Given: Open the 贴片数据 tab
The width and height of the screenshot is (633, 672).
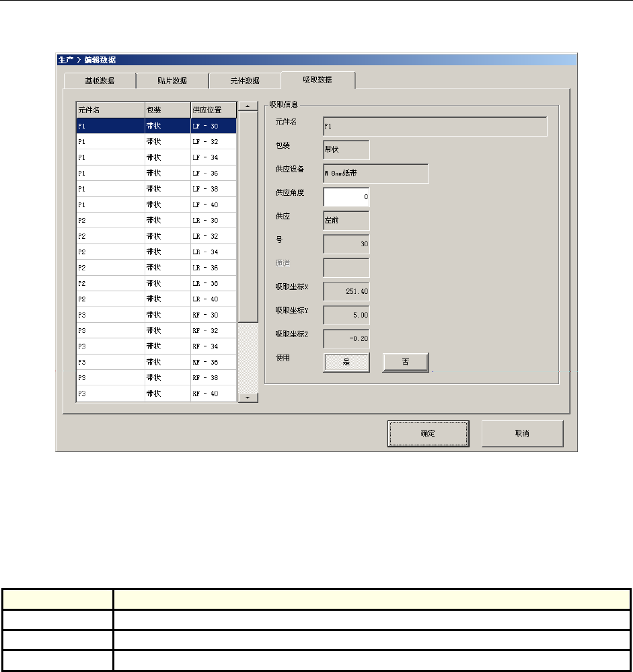Looking at the screenshot, I should [172, 81].
